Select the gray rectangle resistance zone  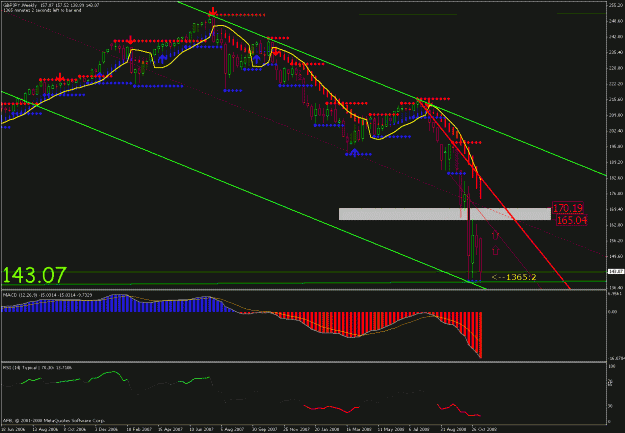pos(445,214)
